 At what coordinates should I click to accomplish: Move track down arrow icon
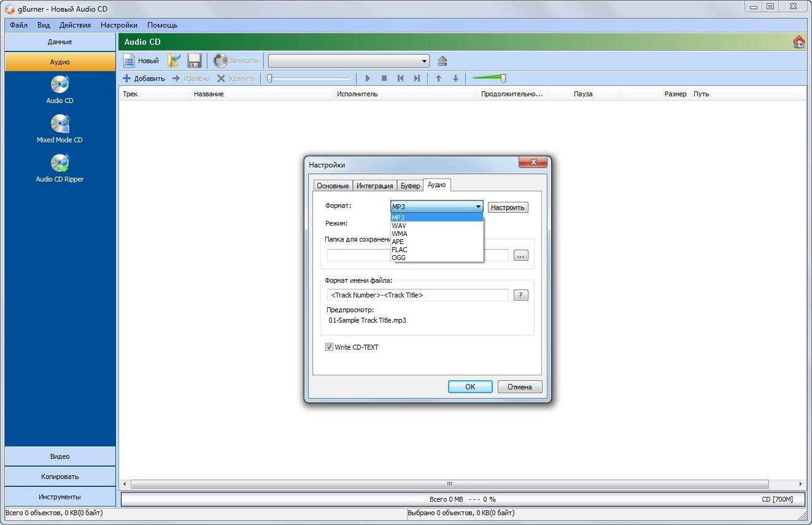455,79
